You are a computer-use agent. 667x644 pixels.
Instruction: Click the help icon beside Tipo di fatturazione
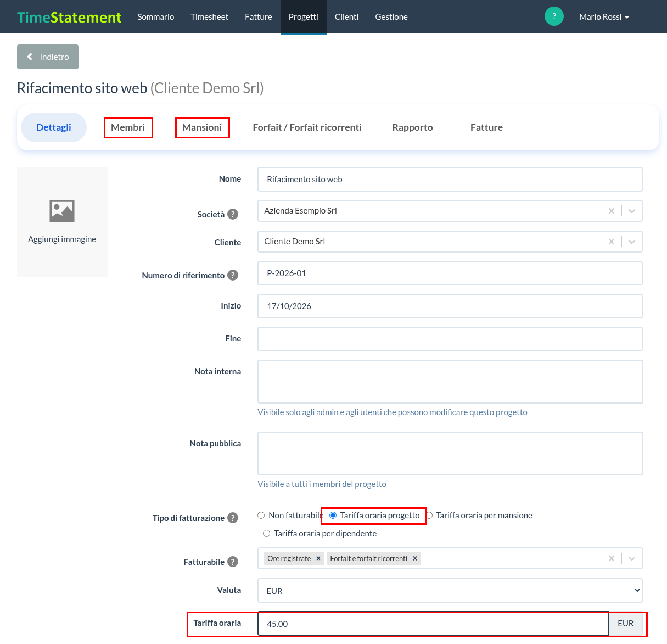(233, 518)
